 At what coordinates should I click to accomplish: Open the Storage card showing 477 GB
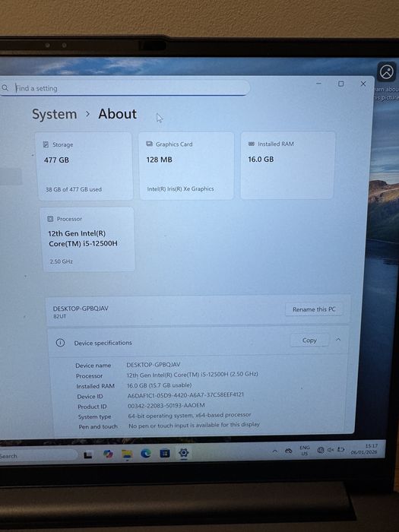pos(84,166)
